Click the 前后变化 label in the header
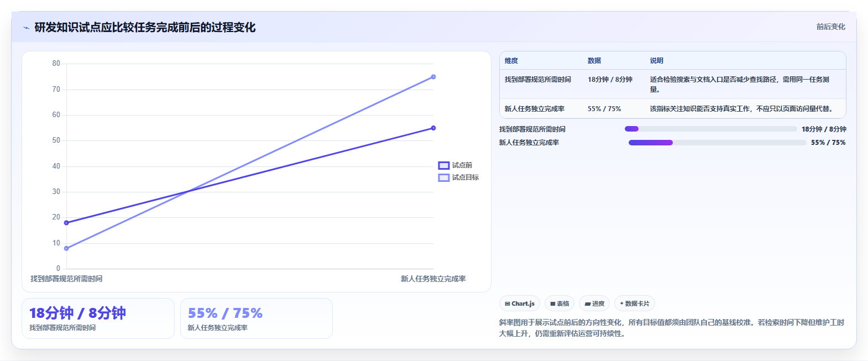 [830, 27]
